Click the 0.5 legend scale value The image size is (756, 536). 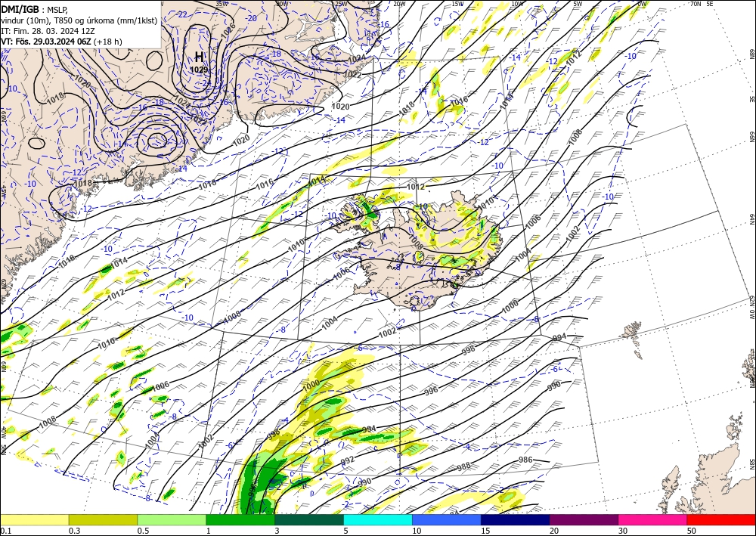point(143,531)
